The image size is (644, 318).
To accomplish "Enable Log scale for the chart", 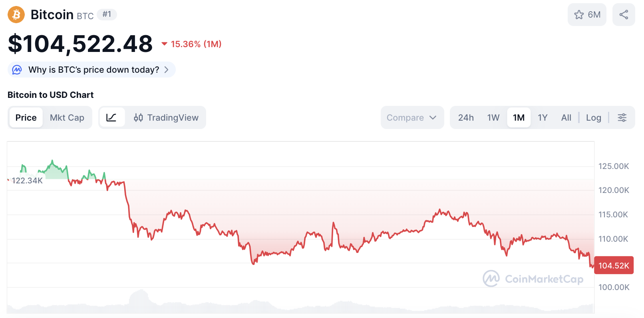I will click(x=594, y=117).
